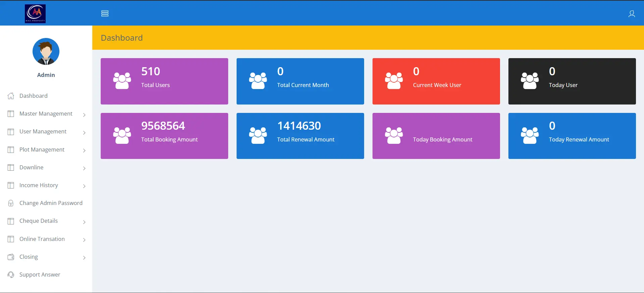The image size is (644, 293).
Task: Click the Today Booking Amount group icon
Action: (394, 135)
